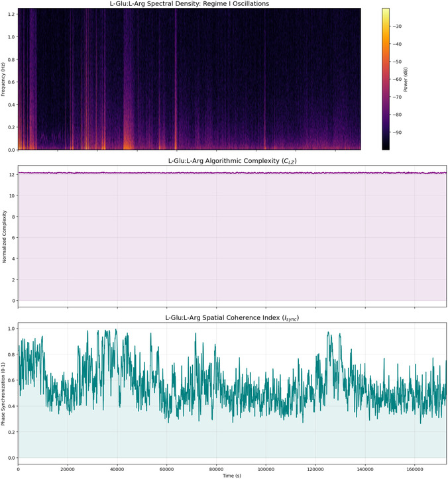The image size is (448, 479).
Task: Click the Spatial Coherence Index title
Action: click(x=232, y=318)
